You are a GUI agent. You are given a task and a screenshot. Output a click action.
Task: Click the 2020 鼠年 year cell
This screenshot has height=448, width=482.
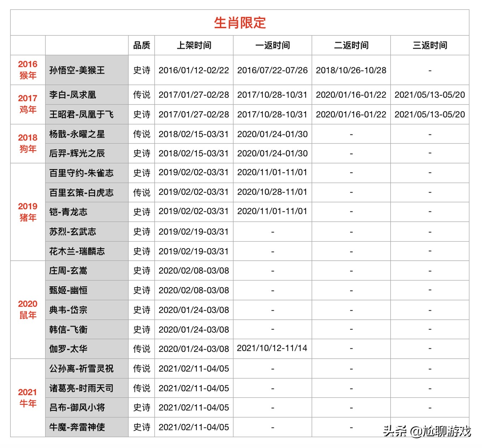[28, 310]
